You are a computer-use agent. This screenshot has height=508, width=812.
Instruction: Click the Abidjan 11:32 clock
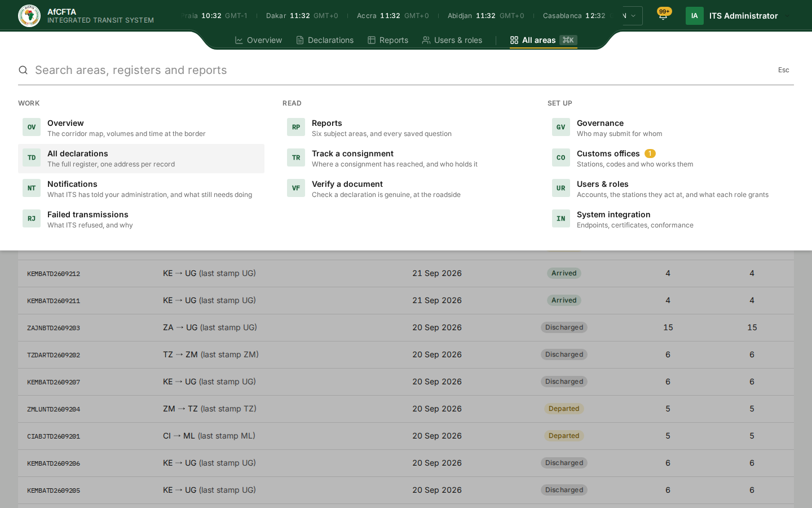click(x=486, y=16)
